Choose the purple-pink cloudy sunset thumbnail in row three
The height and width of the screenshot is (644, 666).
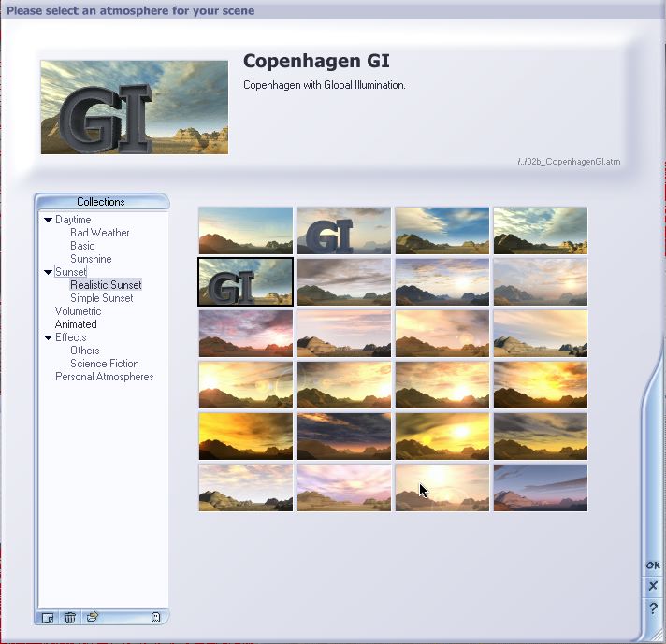tap(245, 334)
